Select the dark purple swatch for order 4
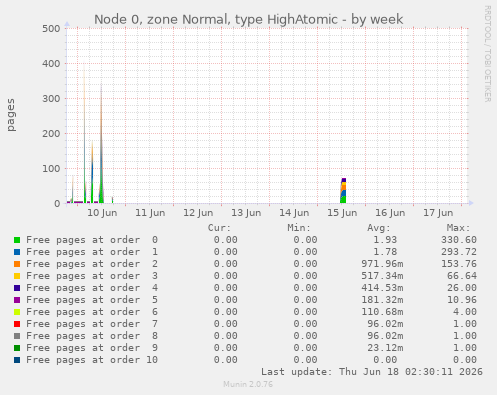The height and width of the screenshot is (395, 497). [17, 288]
